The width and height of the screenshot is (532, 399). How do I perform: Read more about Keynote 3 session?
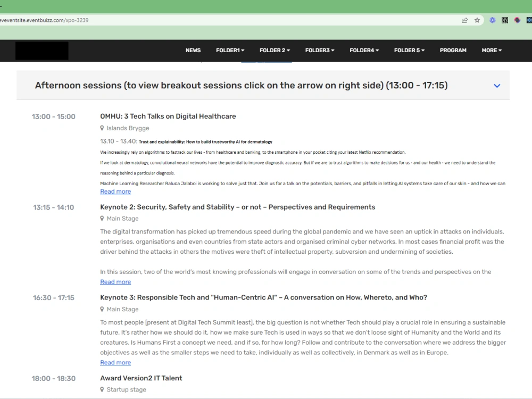(x=115, y=362)
